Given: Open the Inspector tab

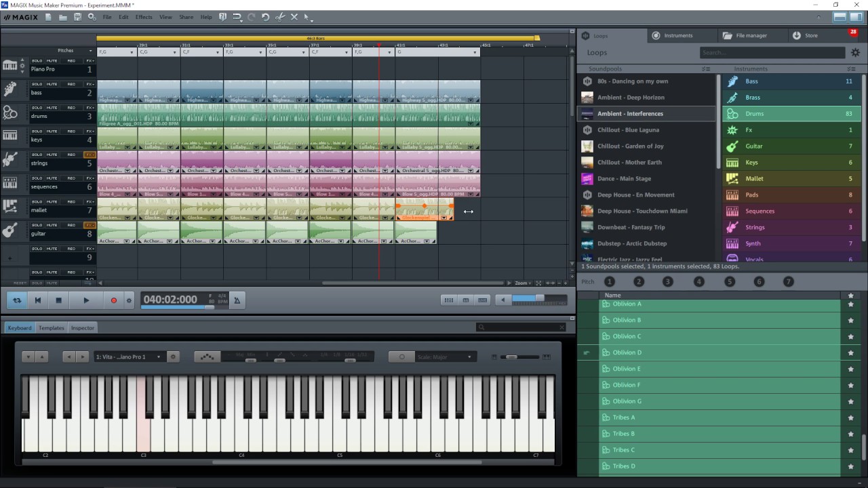Looking at the screenshot, I should coord(83,328).
